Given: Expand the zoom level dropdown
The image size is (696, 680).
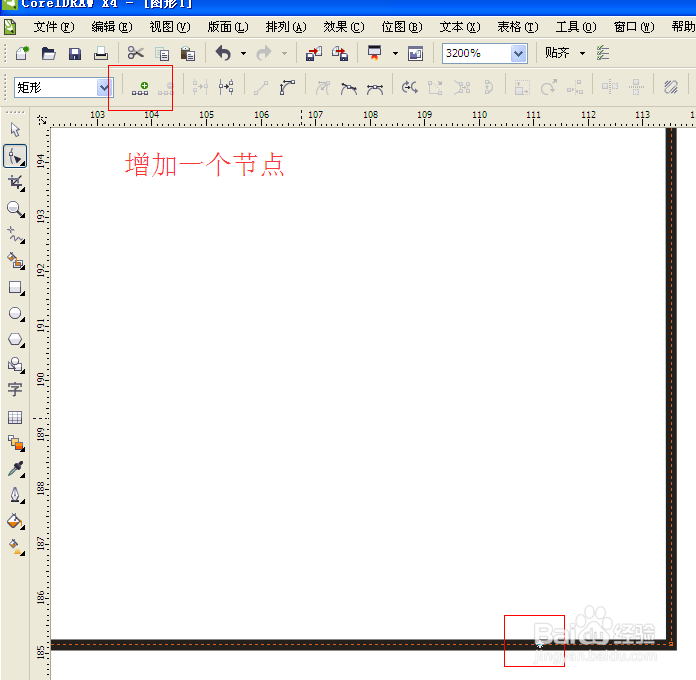Looking at the screenshot, I should click(518, 54).
